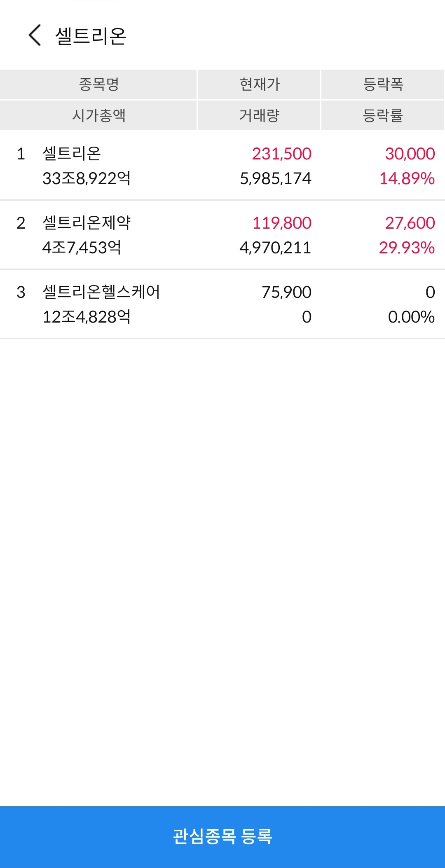Tap 셀트리온 change rate 14.89%
The image size is (445, 868).
(407, 179)
